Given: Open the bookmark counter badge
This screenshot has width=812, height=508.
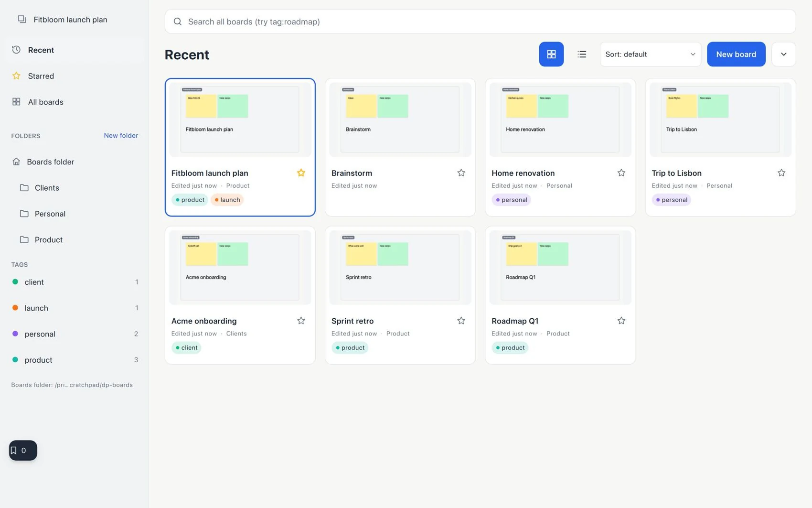Looking at the screenshot, I should [x=23, y=450].
